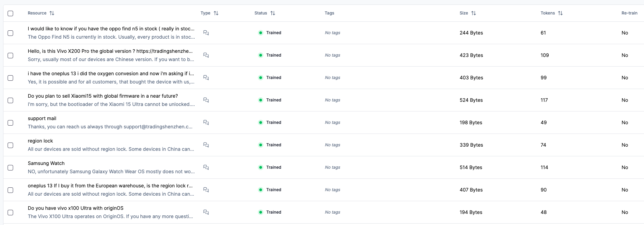Click the token count '109'

[545, 55]
